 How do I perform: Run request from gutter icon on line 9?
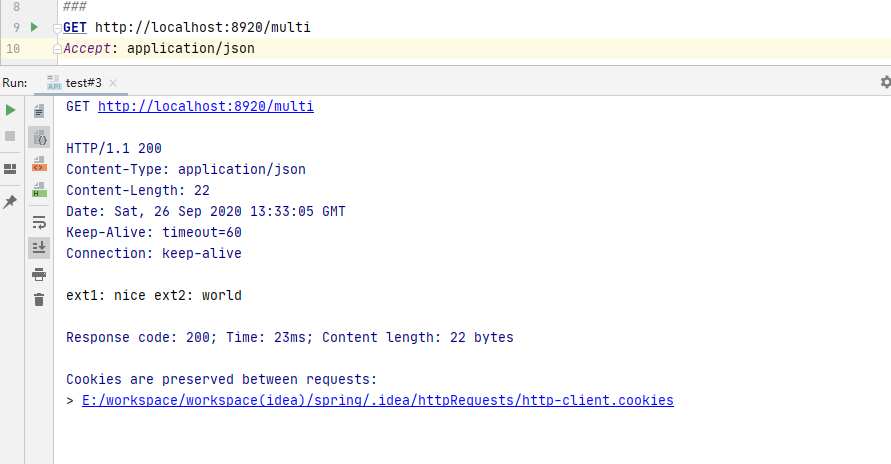coord(34,27)
